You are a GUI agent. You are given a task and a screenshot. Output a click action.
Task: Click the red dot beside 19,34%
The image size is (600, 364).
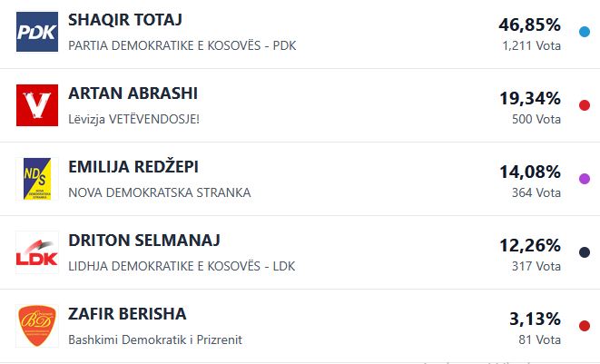click(x=584, y=104)
